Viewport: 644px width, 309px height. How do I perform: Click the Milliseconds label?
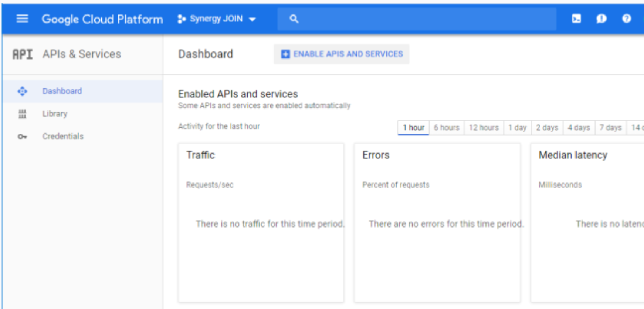click(x=560, y=185)
